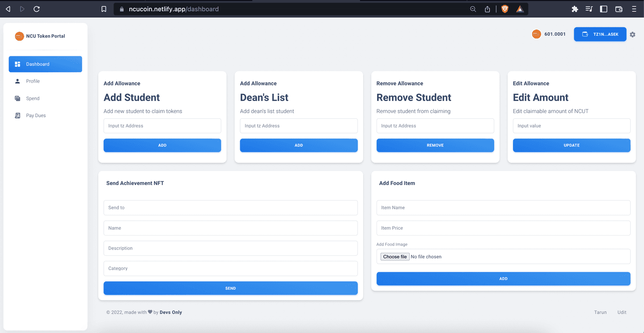Open Pay Dues in the sidebar
This screenshot has height=333, width=644.
point(45,115)
